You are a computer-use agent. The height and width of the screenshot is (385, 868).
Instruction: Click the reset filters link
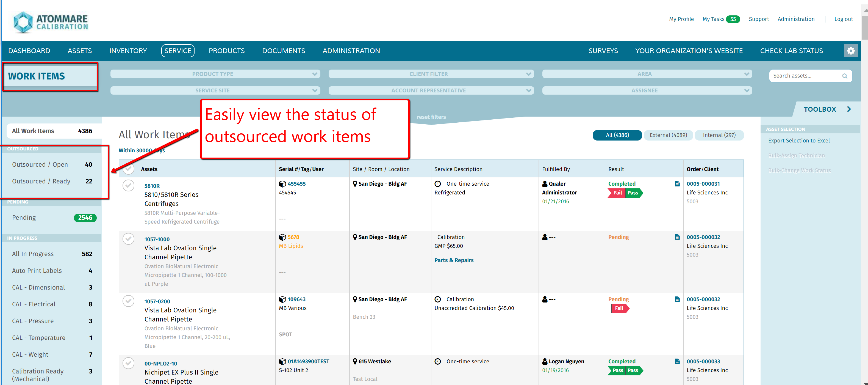pos(431,117)
